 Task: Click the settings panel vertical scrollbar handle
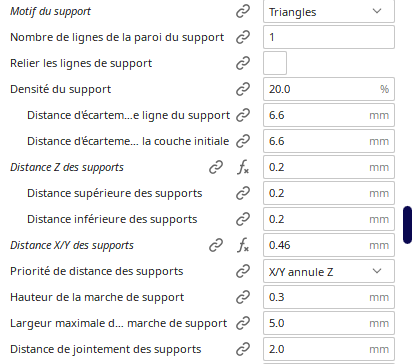pyautogui.click(x=407, y=225)
